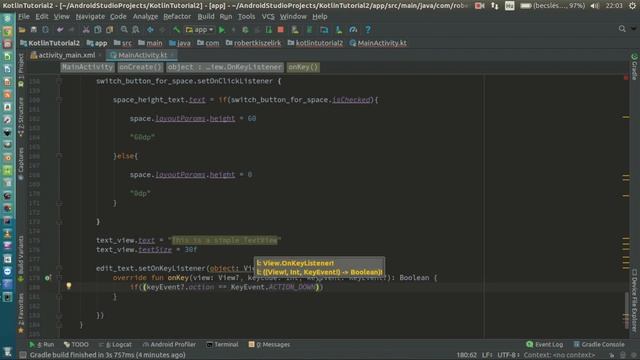The image size is (640, 360).
Task: Toggle the Gradle tool window
Action: point(634,67)
